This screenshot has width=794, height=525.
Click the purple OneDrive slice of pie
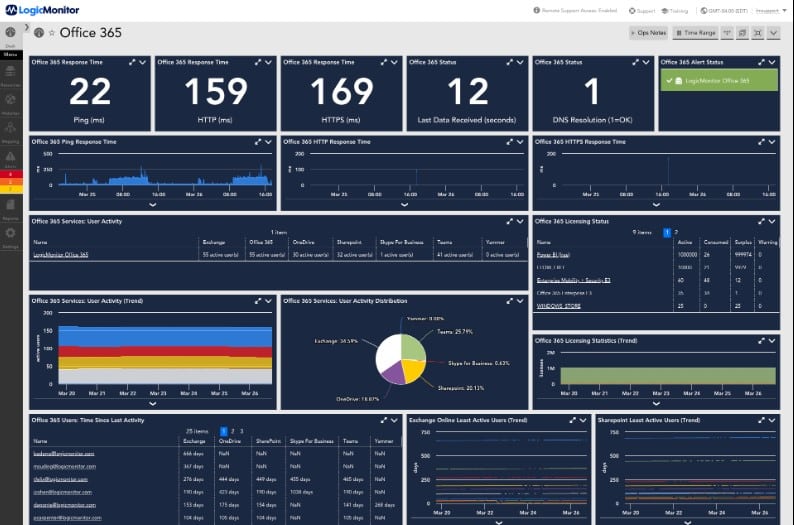[x=392, y=373]
